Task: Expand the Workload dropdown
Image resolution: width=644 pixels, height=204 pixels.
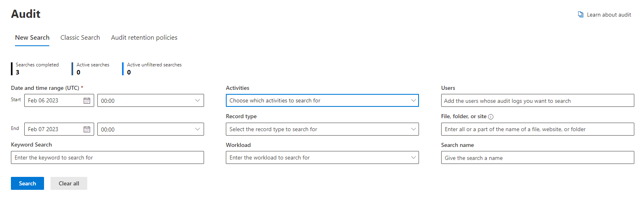Action: 322,157
